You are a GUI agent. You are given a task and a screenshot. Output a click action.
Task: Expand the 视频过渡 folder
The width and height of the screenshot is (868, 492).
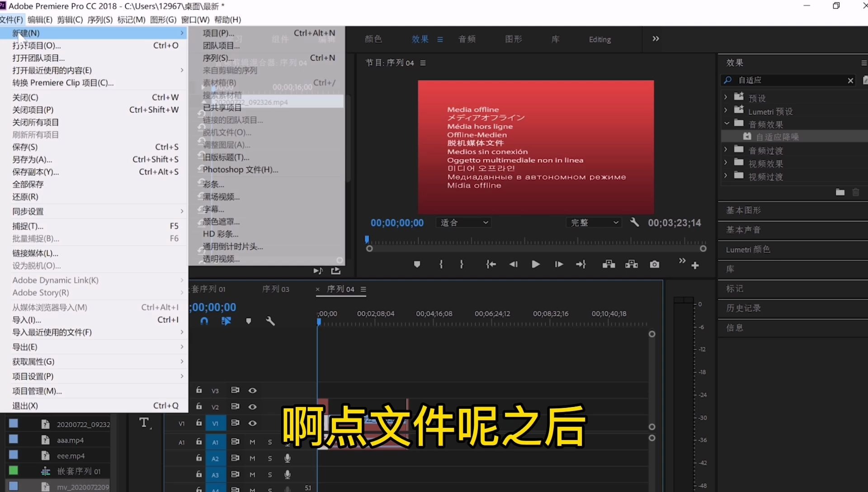pyautogui.click(x=726, y=175)
